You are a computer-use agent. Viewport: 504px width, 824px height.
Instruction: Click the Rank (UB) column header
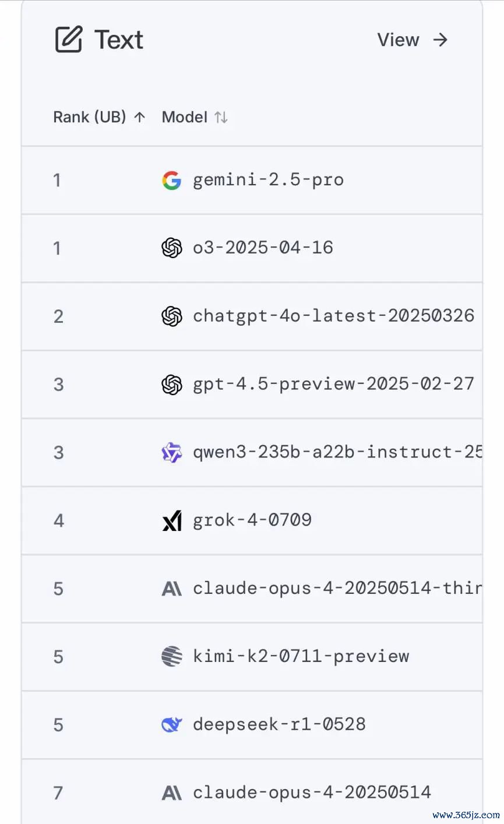(x=90, y=117)
